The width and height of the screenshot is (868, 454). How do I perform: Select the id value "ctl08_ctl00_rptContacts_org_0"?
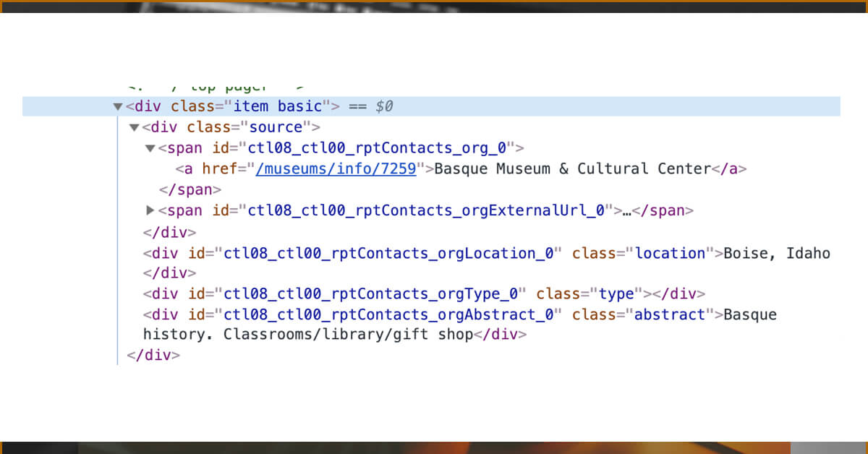point(377,148)
